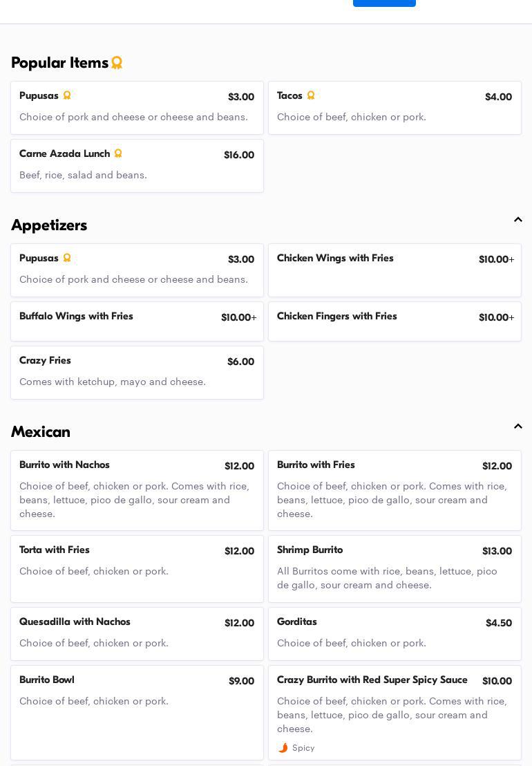The height and width of the screenshot is (766, 532).
Task: Choose Chicken Fingers with Fries
Action: tap(395, 321)
